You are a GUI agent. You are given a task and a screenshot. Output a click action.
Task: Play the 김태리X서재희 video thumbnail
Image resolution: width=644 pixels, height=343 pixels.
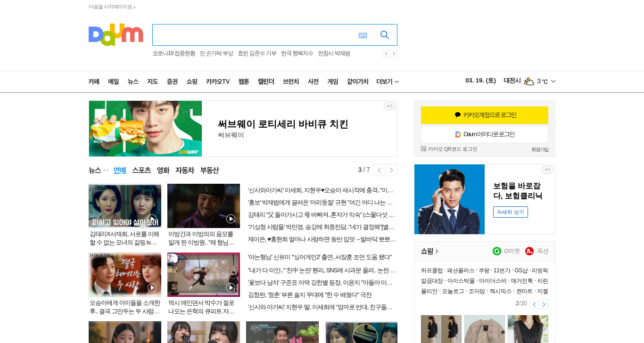(125, 206)
